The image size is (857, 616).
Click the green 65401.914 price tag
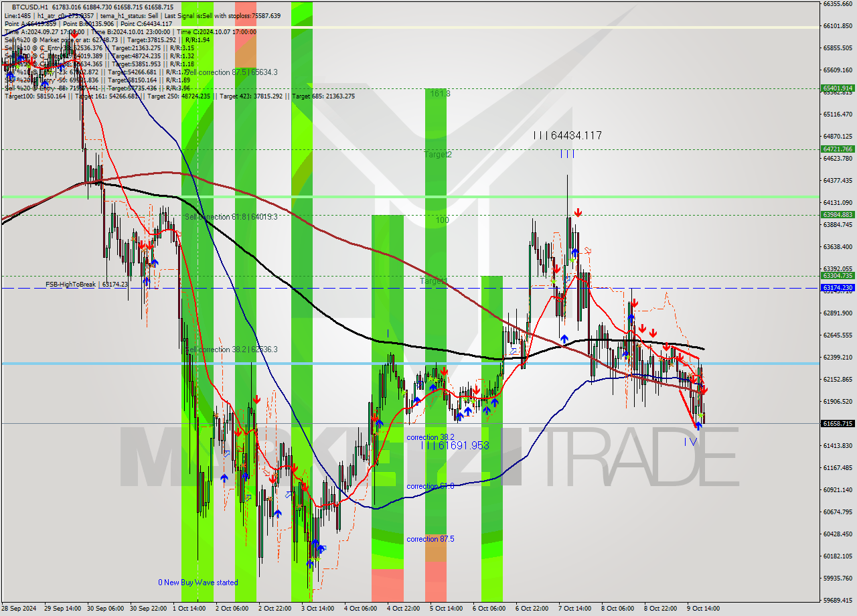[837, 88]
